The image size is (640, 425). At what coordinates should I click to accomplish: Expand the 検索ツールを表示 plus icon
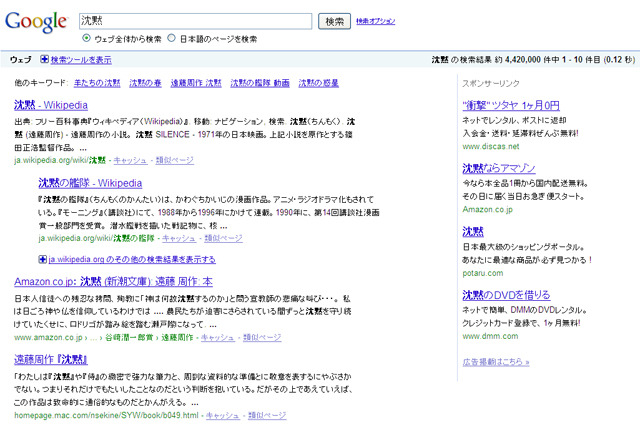click(x=44, y=59)
